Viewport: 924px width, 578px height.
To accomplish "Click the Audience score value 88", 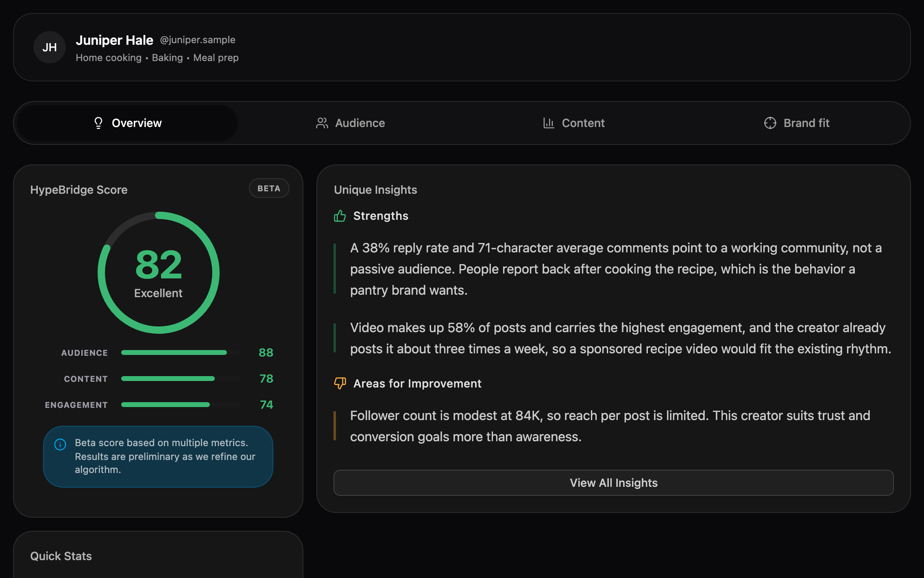I will point(266,352).
